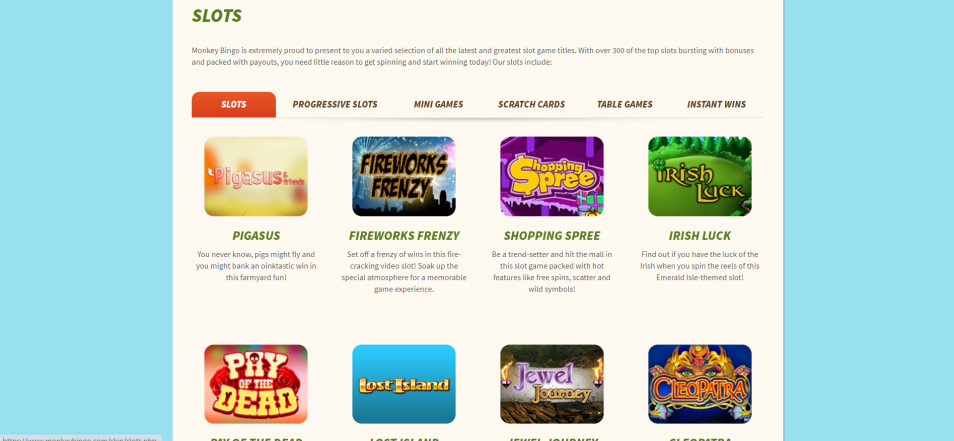Click the Irish Luck description text
Image resolution: width=954 pixels, height=441 pixels.
tap(700, 266)
